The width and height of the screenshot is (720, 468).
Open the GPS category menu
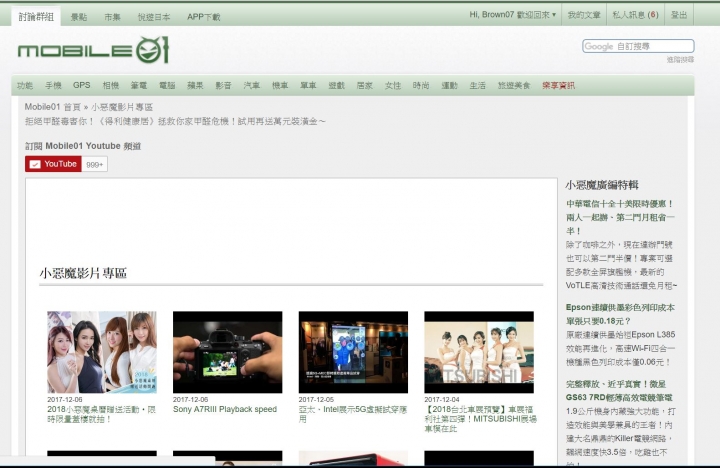coord(81,85)
